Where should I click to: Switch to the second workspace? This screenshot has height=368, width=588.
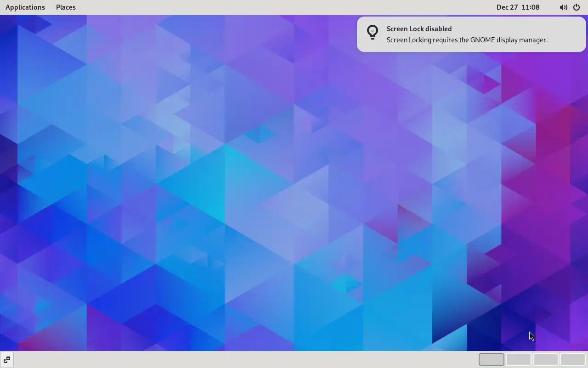tap(519, 359)
